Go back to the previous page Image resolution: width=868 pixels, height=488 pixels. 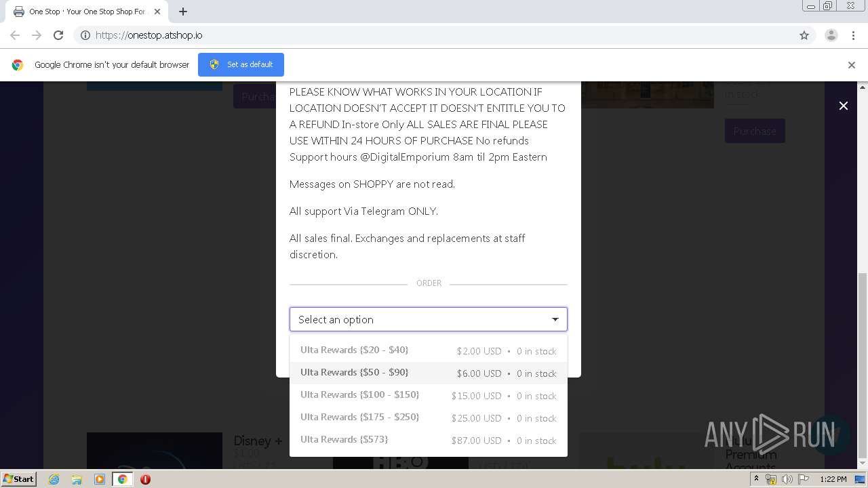[15, 35]
